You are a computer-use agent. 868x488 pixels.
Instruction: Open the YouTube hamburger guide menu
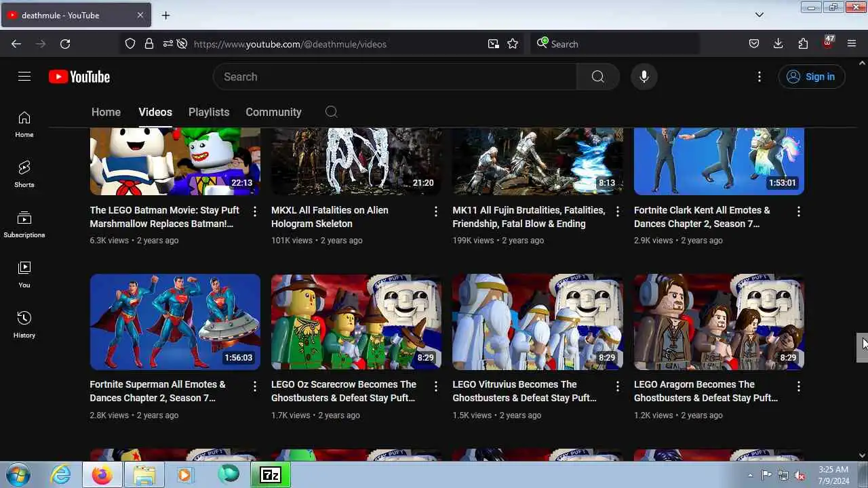[x=24, y=77]
